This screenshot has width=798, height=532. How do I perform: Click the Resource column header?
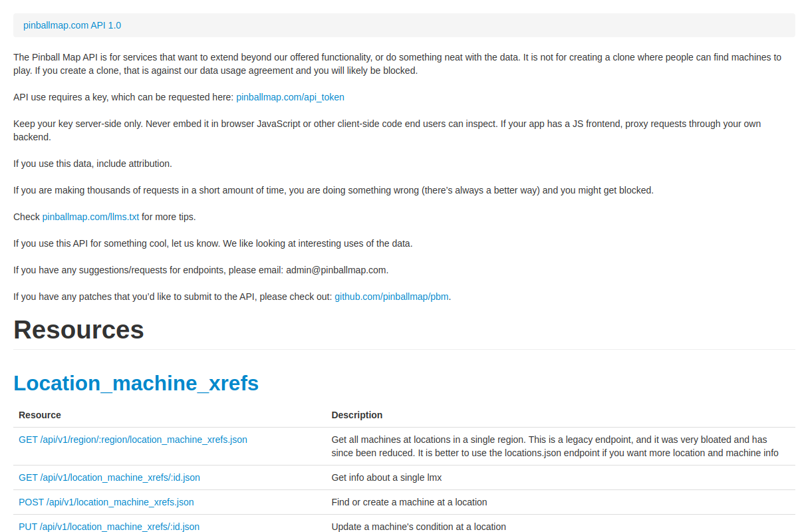(40, 415)
